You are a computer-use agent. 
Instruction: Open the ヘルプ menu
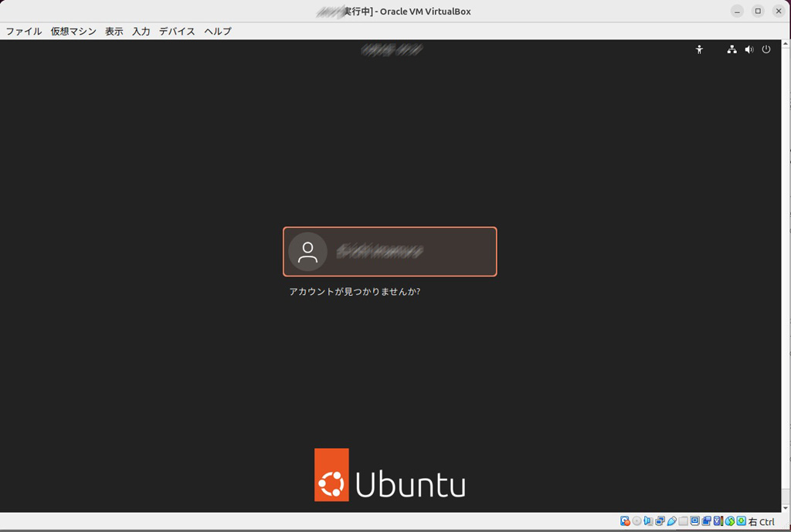218,31
